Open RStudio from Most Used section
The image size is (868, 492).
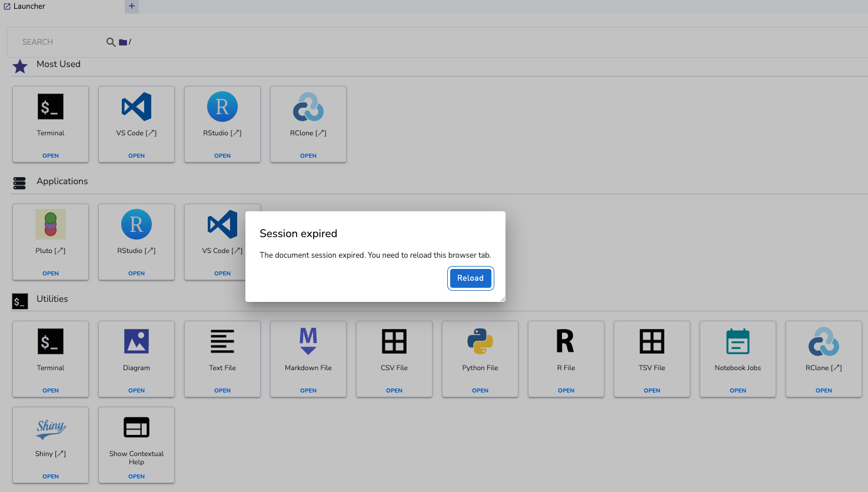(222, 107)
